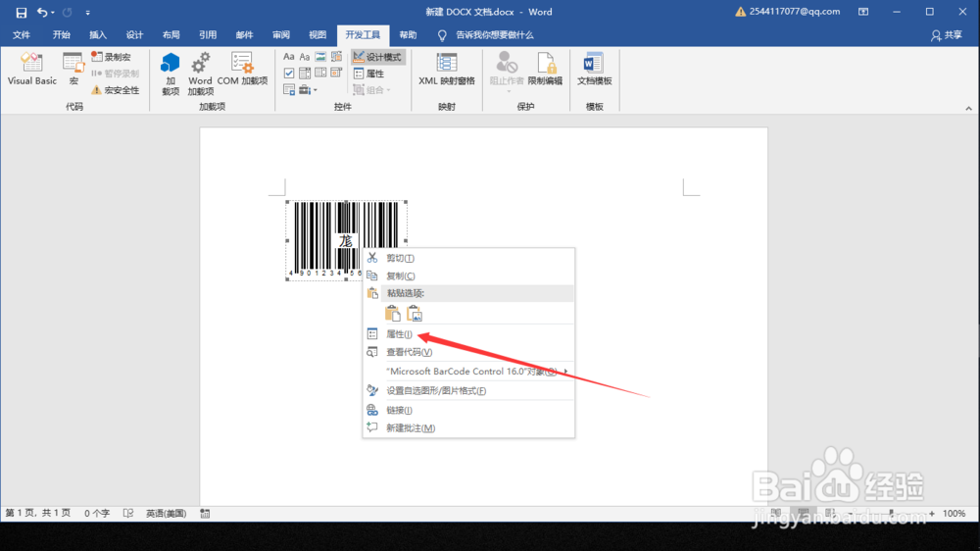This screenshot has width=980, height=551.
Task: Click the 共享 share button
Action: point(947,35)
